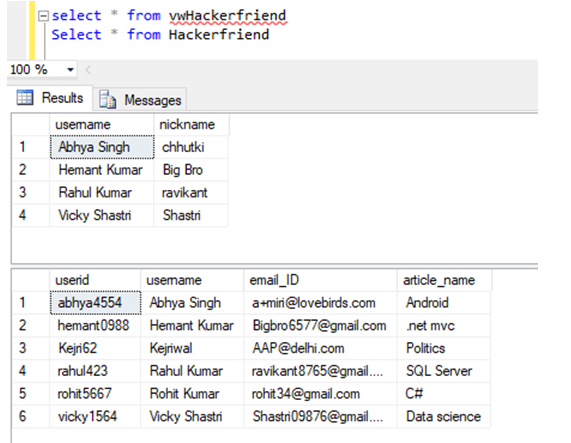
Task: Select the Data science article cell
Action: (x=444, y=416)
